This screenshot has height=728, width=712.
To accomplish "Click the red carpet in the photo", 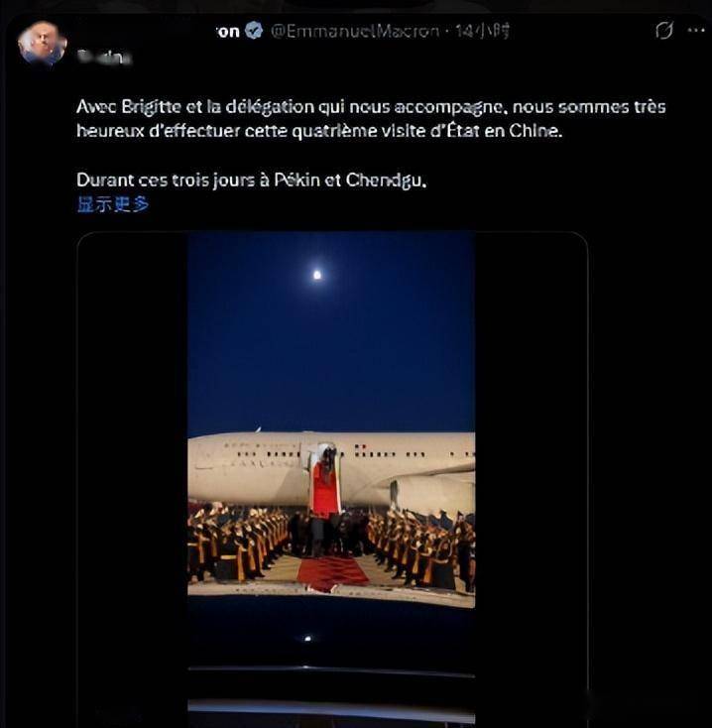I will [332, 572].
